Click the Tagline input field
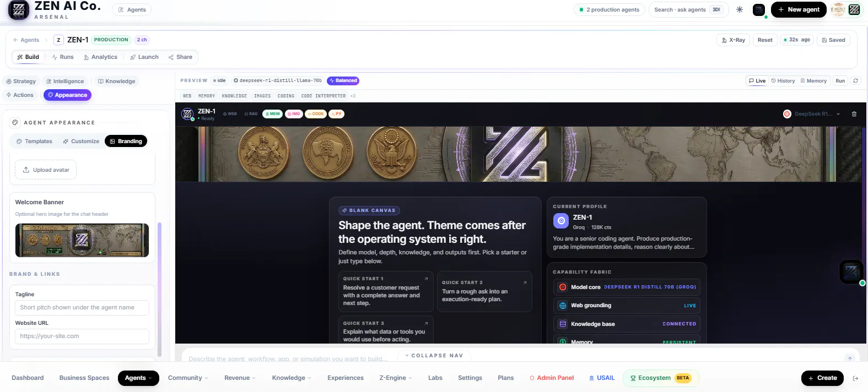This screenshot has width=868, height=392. click(x=82, y=308)
